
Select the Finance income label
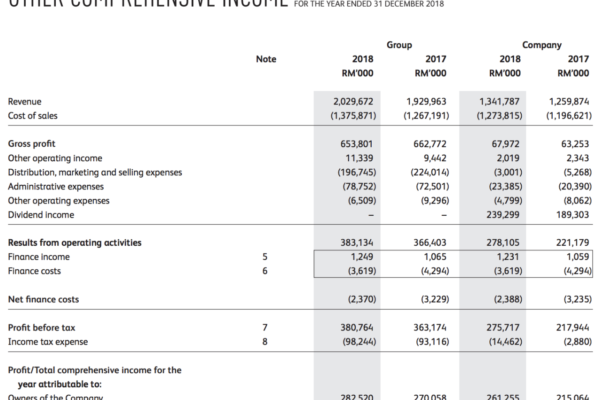coord(39,257)
